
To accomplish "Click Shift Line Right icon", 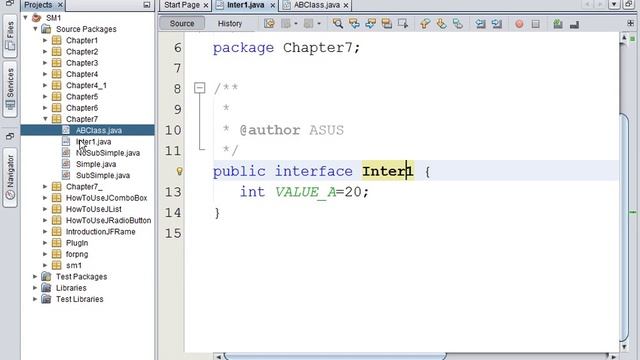I will pos(497,24).
